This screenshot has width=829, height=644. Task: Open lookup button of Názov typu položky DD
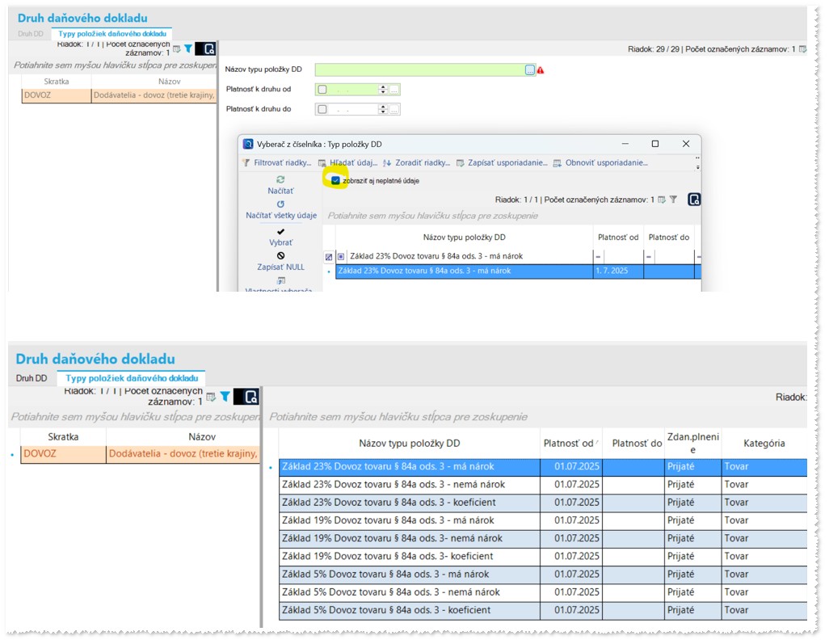(530, 70)
